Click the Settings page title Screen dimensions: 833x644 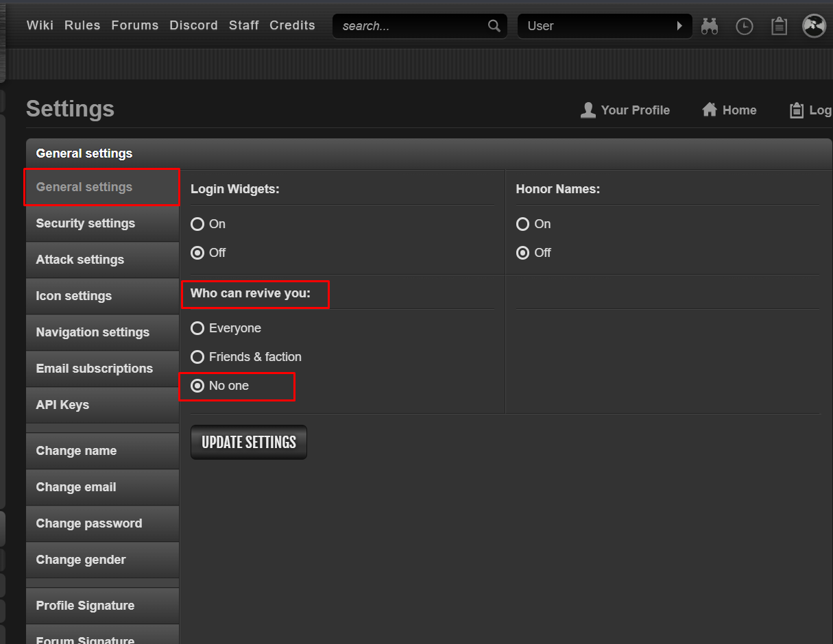pos(70,109)
